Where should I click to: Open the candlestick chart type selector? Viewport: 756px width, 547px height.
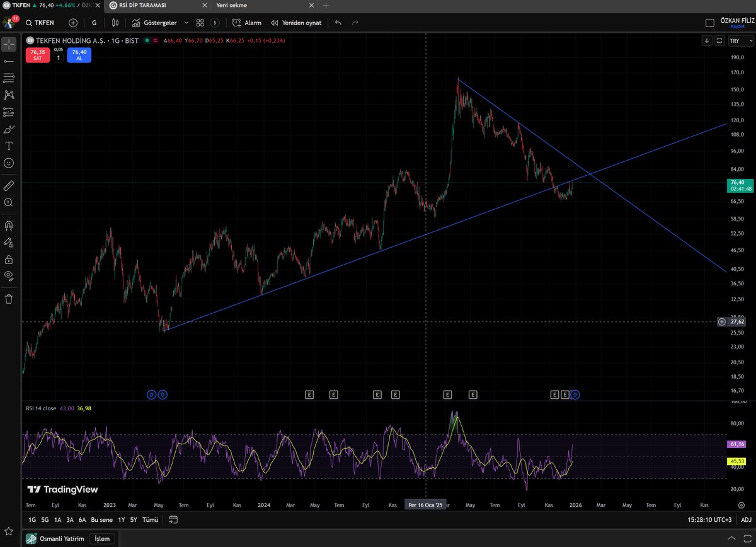pyautogui.click(x=115, y=23)
